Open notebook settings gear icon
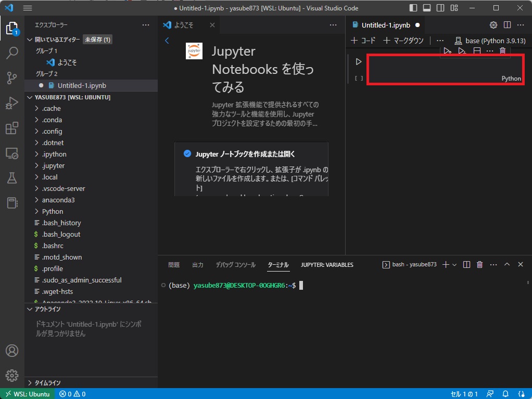This screenshot has width=532, height=399. pos(493,25)
